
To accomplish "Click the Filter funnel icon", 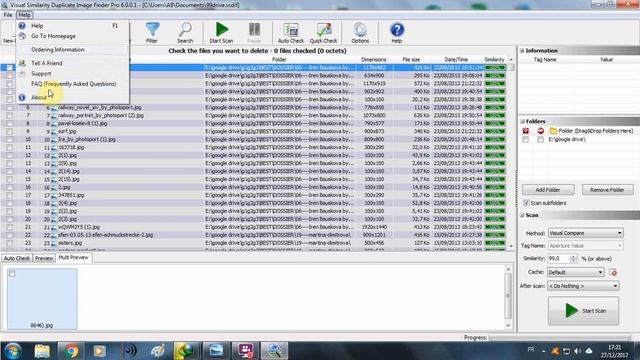I will click(x=152, y=30).
